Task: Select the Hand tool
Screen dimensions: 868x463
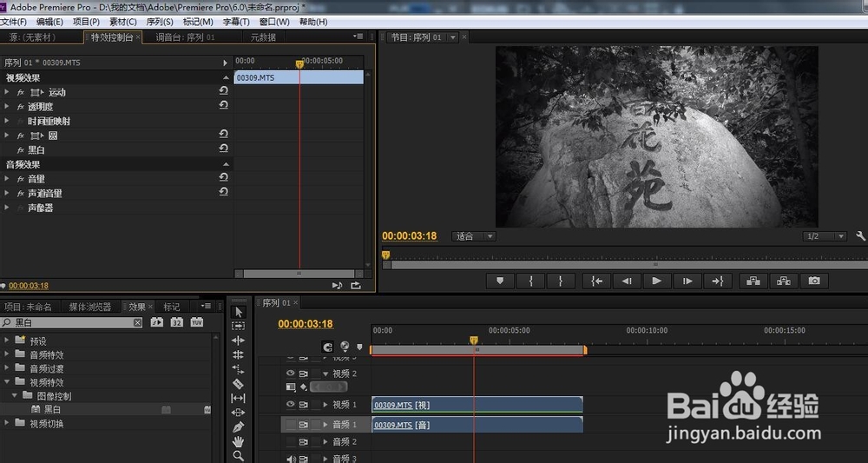Action: (x=238, y=441)
